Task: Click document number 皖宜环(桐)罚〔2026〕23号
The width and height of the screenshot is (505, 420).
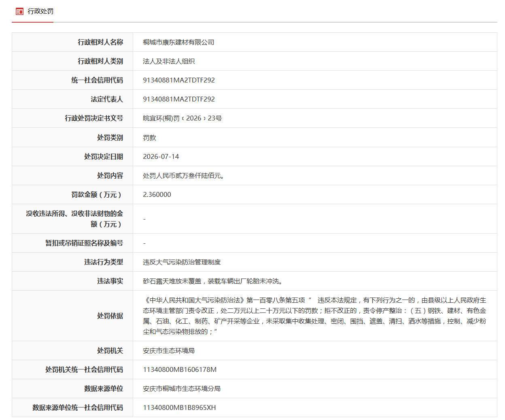Action: coord(182,118)
